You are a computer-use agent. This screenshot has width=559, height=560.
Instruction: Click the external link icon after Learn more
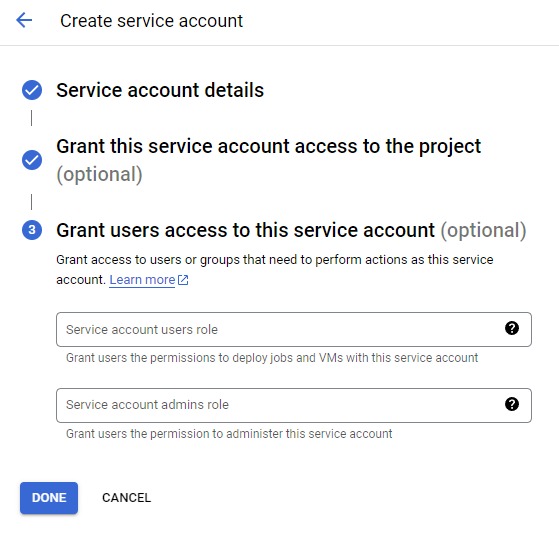pos(183,280)
